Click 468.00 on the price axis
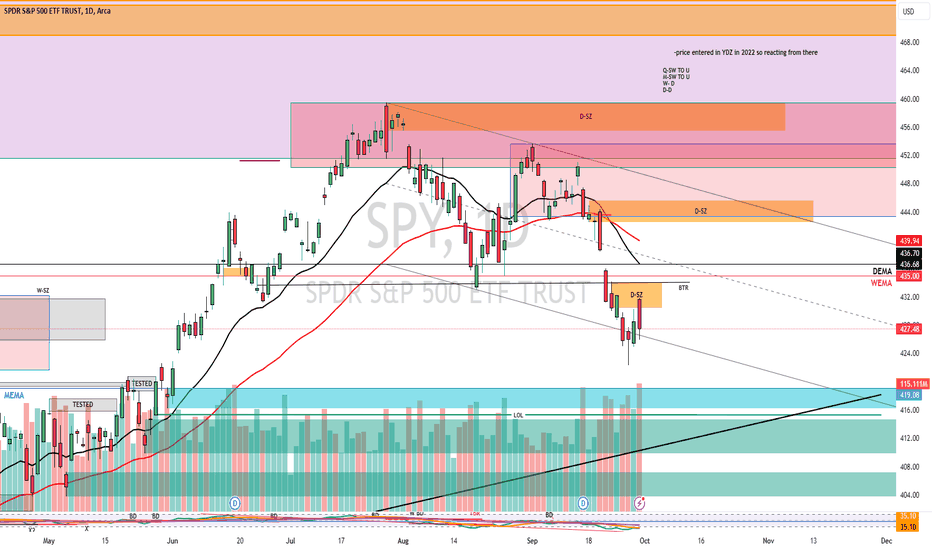Image resolution: width=932 pixels, height=550 pixels. point(909,42)
